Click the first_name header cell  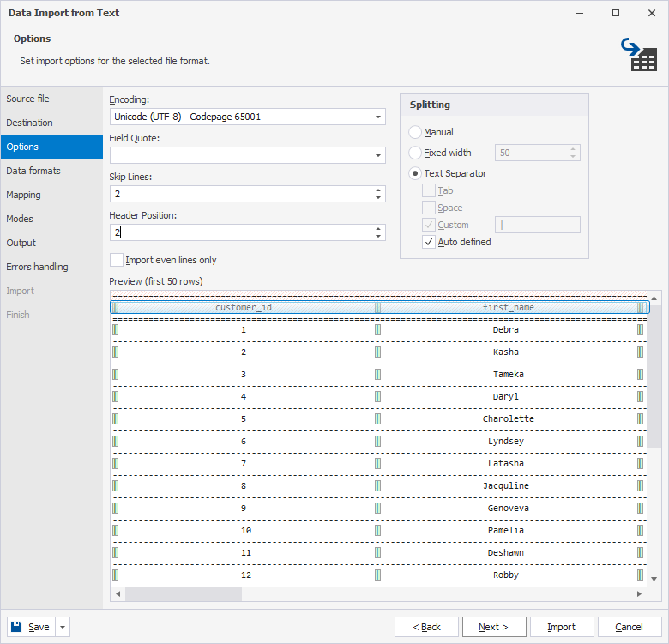coord(508,307)
